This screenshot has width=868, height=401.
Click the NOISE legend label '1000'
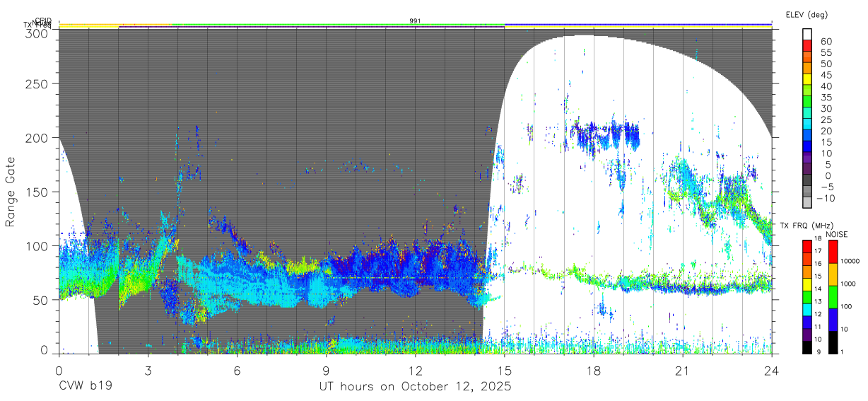(848, 284)
